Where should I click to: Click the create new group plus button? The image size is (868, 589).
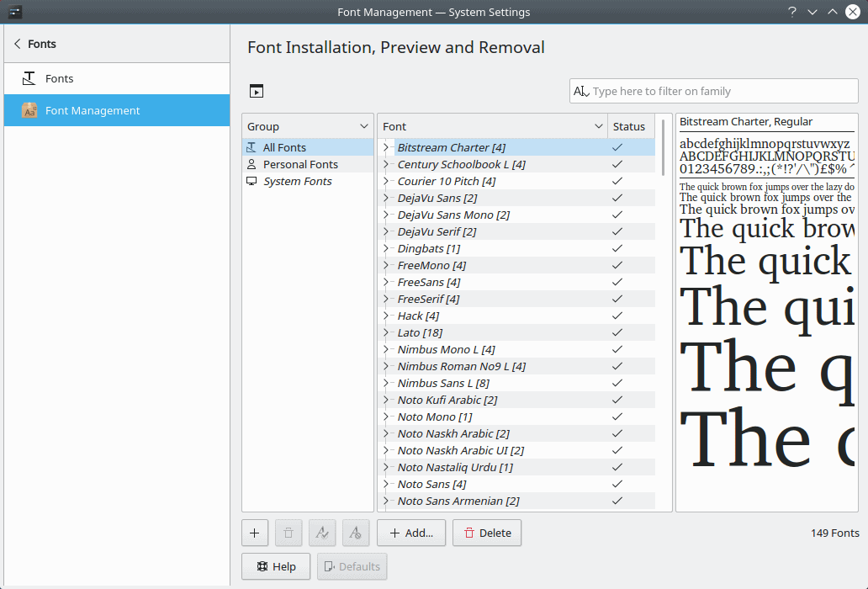click(x=255, y=533)
